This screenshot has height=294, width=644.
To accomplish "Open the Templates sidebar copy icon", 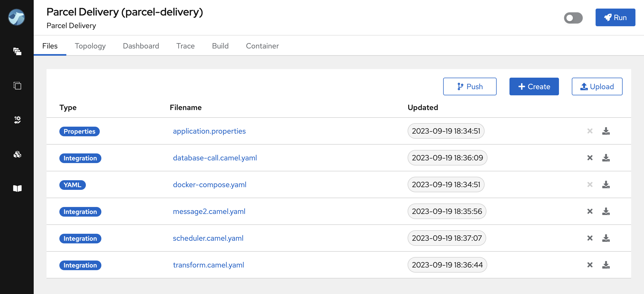I will [x=17, y=86].
